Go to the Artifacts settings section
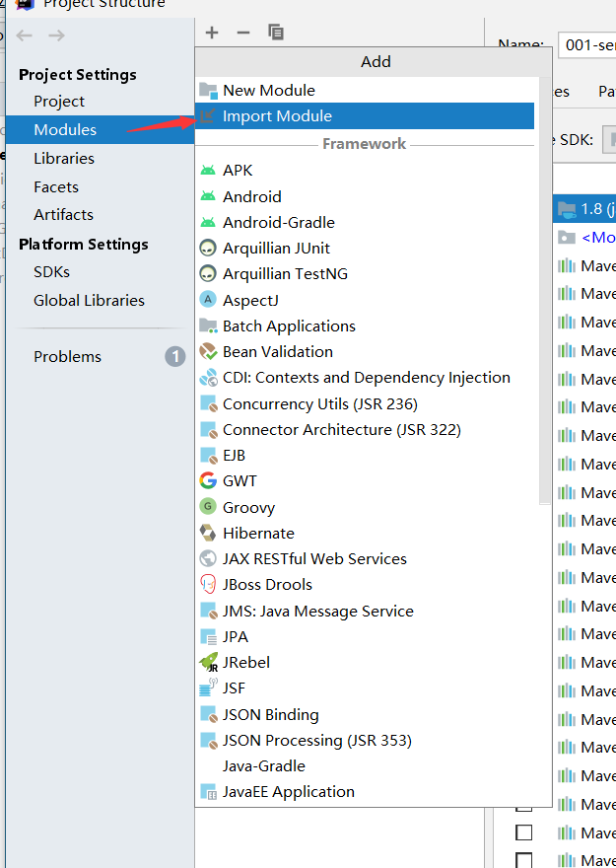 [63, 215]
